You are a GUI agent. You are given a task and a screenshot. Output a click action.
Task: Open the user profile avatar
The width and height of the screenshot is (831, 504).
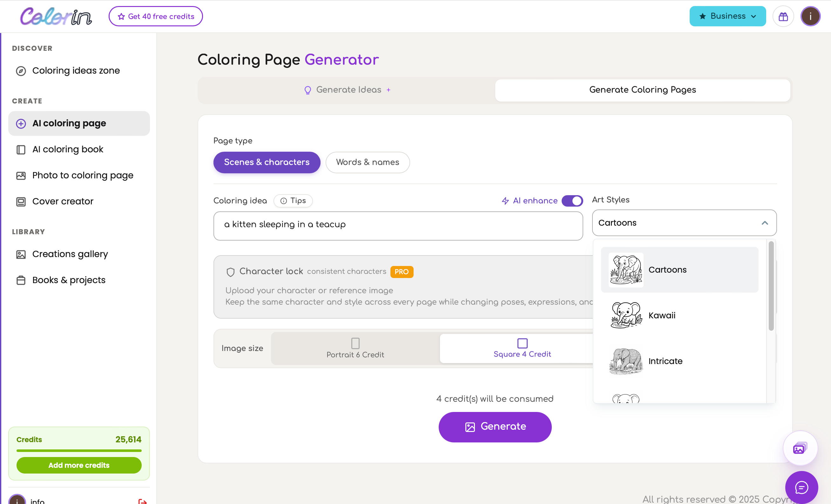click(x=810, y=16)
